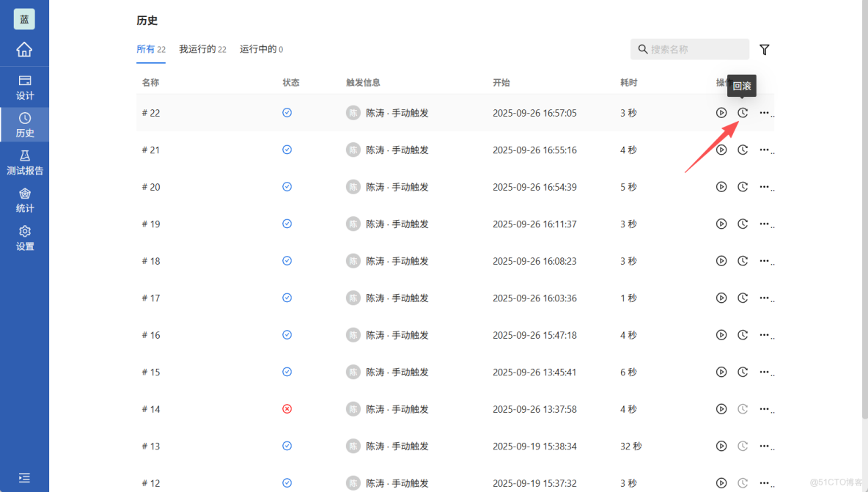Click the 蓝 logo at the top left
Image resolution: width=868 pixels, height=492 pixels.
tap(24, 18)
